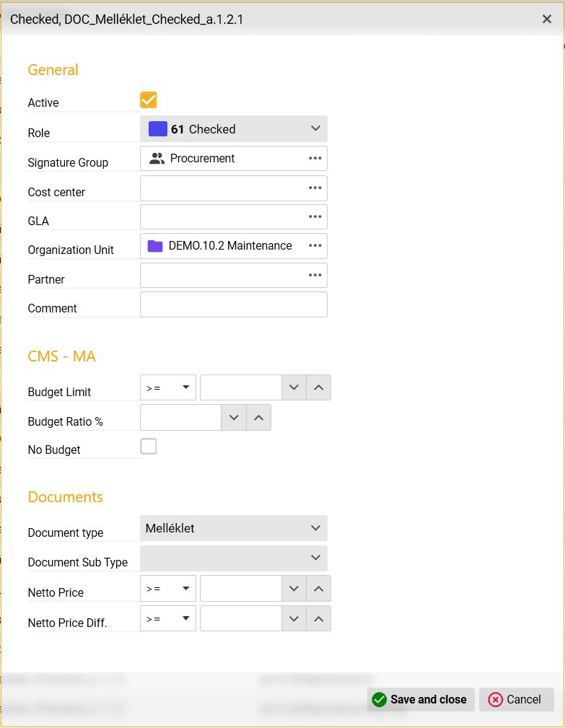Enable the No Budget checkbox
Viewport: 565px width, 728px height.
click(x=149, y=447)
